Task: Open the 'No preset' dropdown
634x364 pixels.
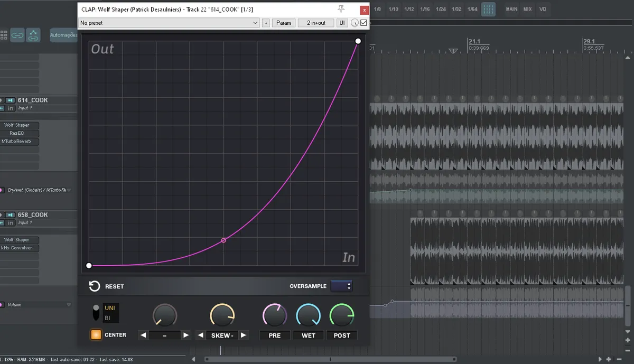Action: (169, 23)
